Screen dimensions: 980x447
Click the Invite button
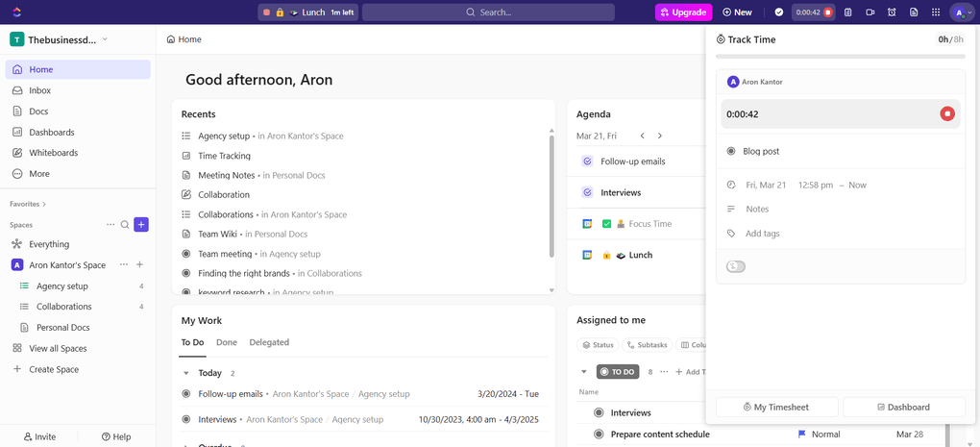pyautogui.click(x=39, y=436)
